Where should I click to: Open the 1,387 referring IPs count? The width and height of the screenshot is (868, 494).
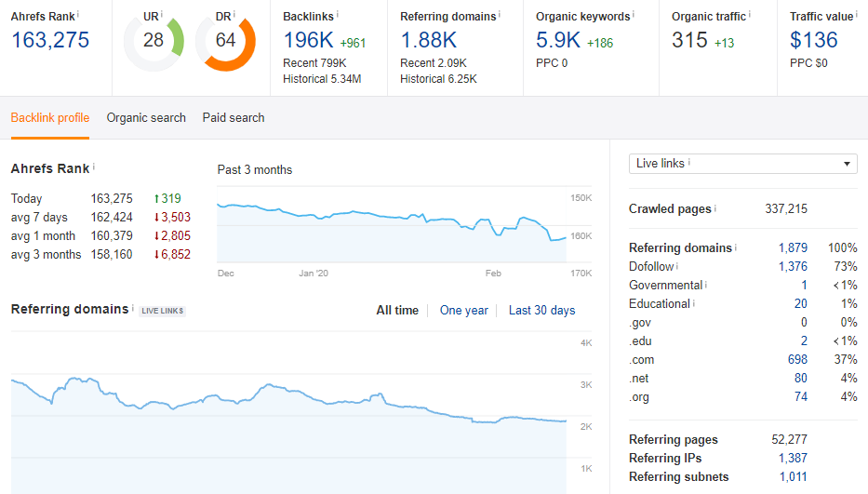click(x=793, y=458)
